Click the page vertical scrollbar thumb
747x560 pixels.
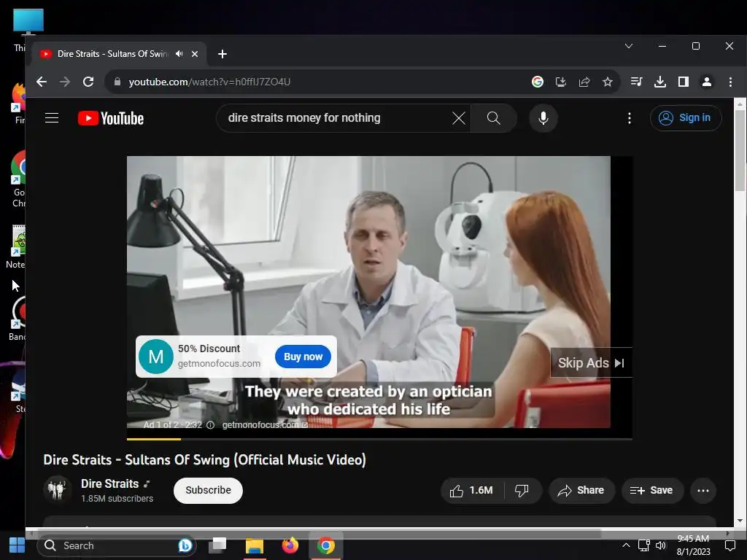pyautogui.click(x=740, y=150)
